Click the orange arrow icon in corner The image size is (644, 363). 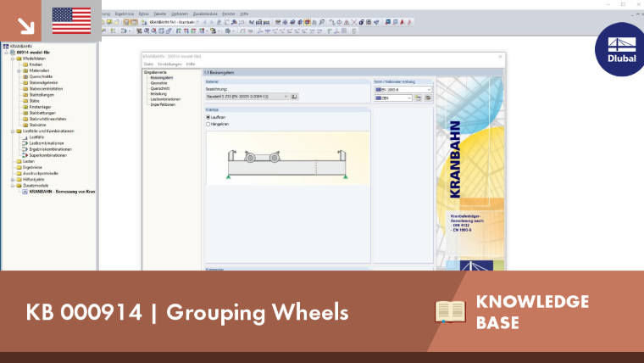(25, 26)
